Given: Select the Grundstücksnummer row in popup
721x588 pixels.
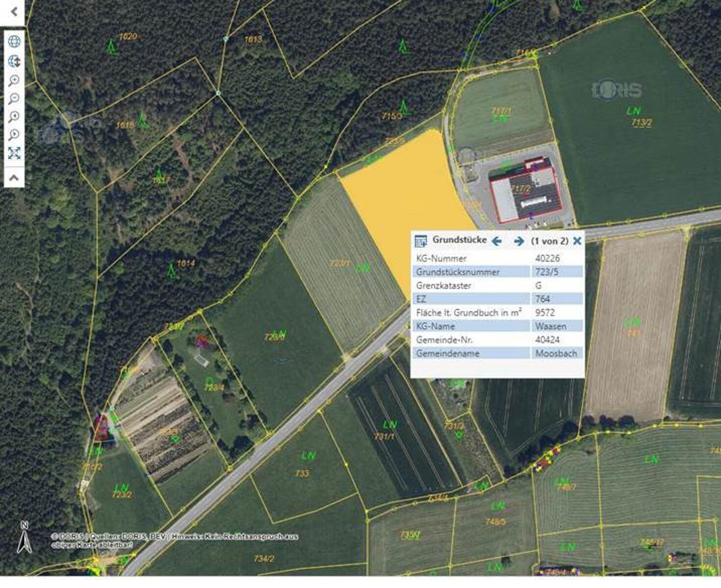Looking at the screenshot, I should tap(497, 272).
